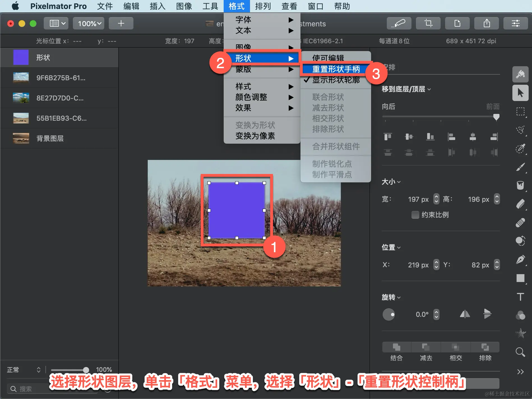The image size is (532, 399).
Task: Select the Pen tool
Action: pyautogui.click(x=521, y=260)
